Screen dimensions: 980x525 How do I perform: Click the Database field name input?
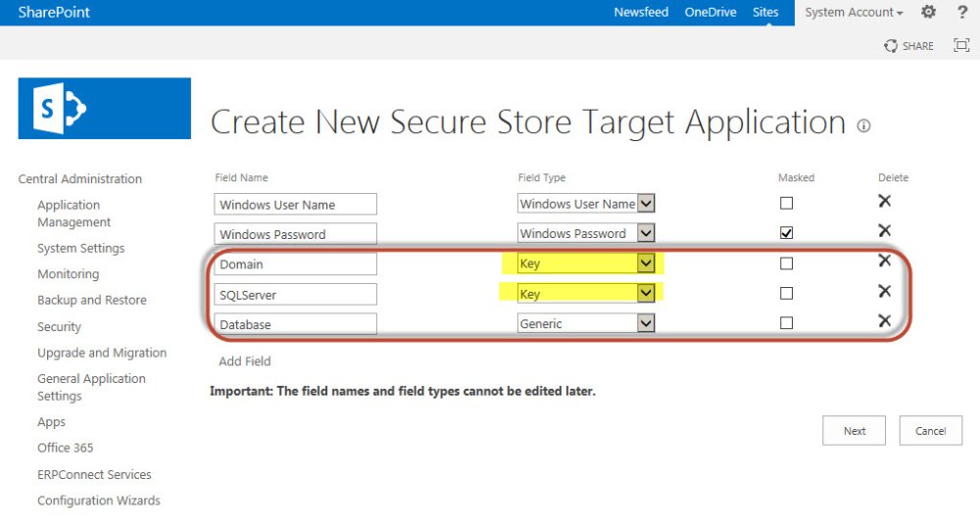[x=295, y=324]
